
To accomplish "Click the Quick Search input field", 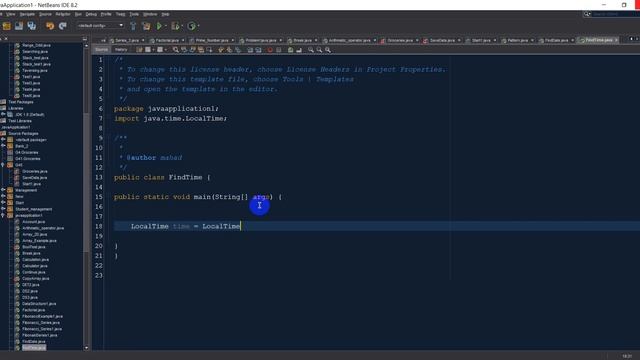I will point(615,14).
